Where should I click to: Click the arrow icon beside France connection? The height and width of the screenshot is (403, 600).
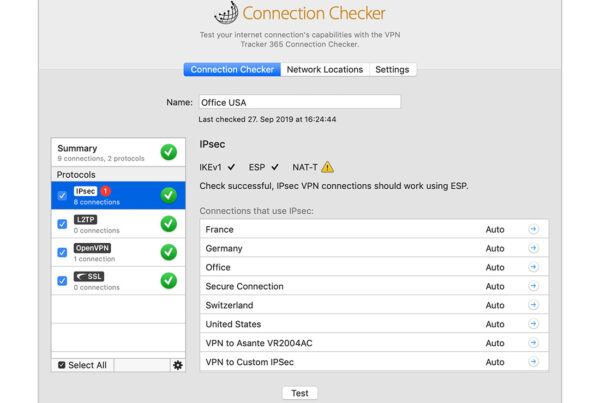tap(533, 229)
